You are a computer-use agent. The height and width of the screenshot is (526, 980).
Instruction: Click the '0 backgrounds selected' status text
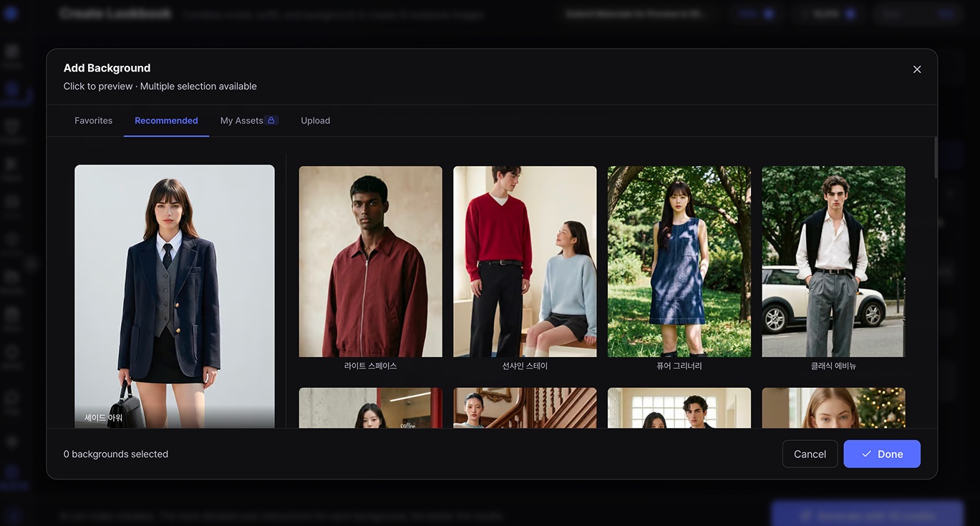pos(116,454)
